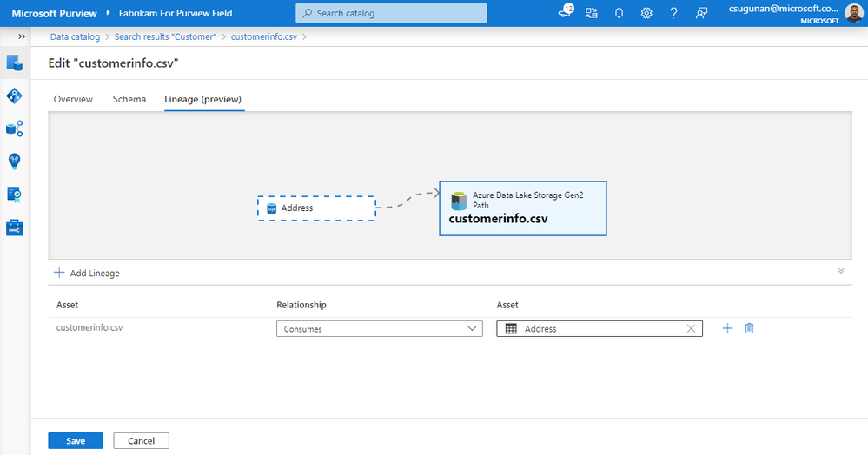
Task: Click the csugunan@microsoft.co... account email
Action: (x=784, y=9)
